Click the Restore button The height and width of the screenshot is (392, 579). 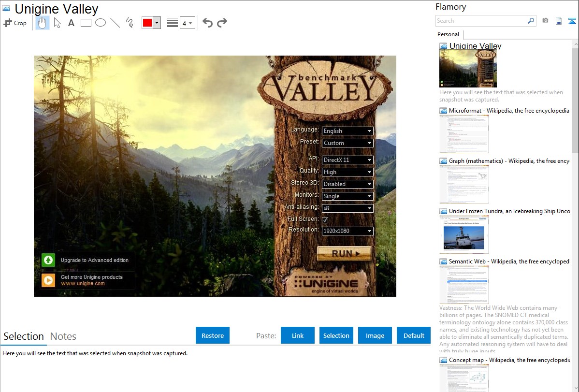pos(213,335)
